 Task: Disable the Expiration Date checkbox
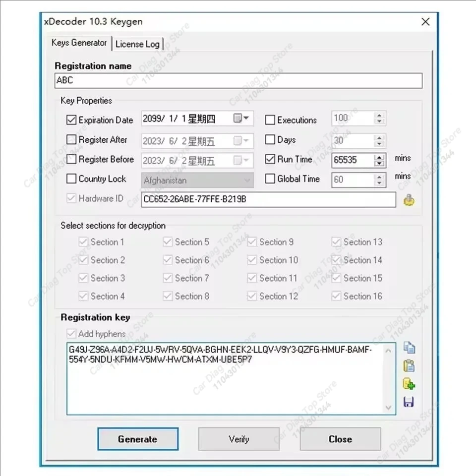click(71, 119)
